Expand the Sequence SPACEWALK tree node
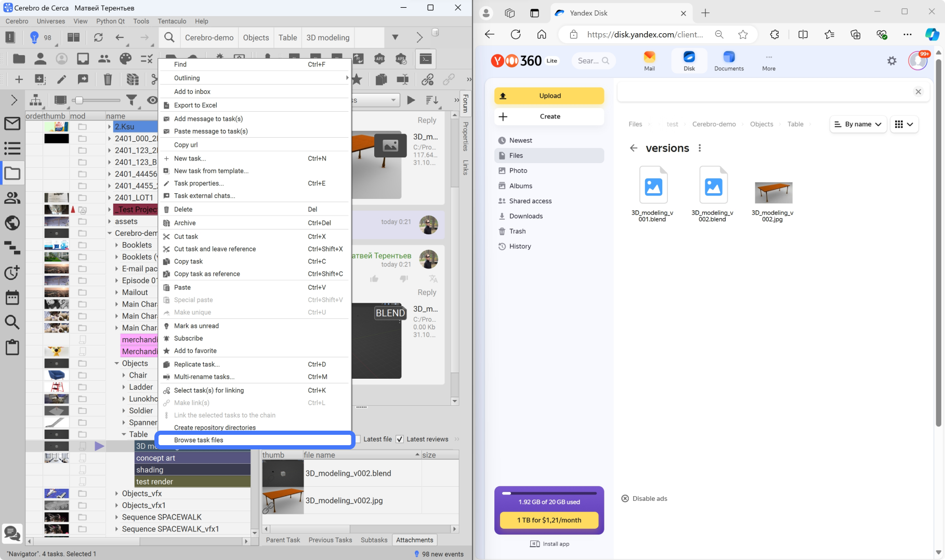This screenshot has height=560, width=945. [116, 517]
